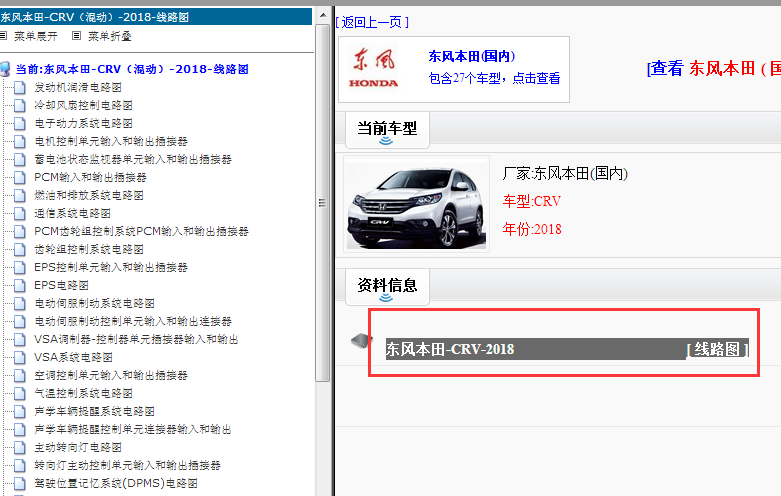Open 电动伺服制动控制单元输入和输出连接器 entry
781x496 pixels.
point(133,321)
